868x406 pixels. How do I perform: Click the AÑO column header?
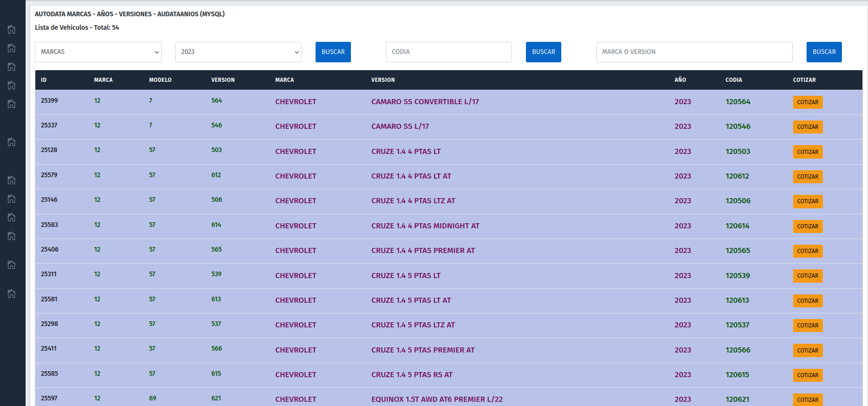pyautogui.click(x=680, y=80)
